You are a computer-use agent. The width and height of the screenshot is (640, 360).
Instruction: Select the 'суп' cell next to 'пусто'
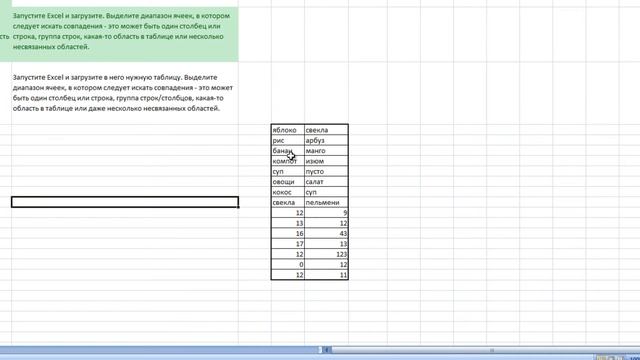pyautogui.click(x=288, y=171)
